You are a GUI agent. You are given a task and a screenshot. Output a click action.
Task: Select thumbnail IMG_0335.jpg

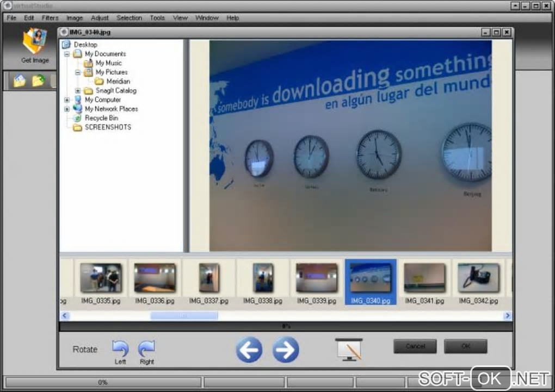(x=101, y=283)
